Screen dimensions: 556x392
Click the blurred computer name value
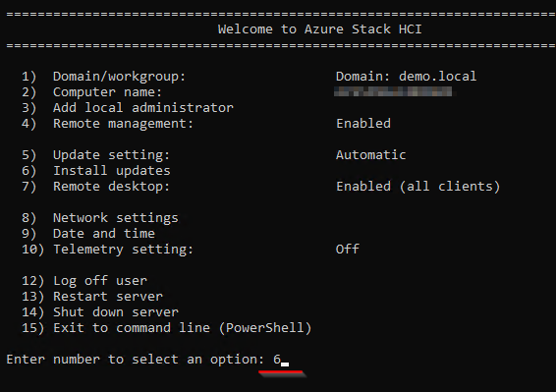[393, 92]
